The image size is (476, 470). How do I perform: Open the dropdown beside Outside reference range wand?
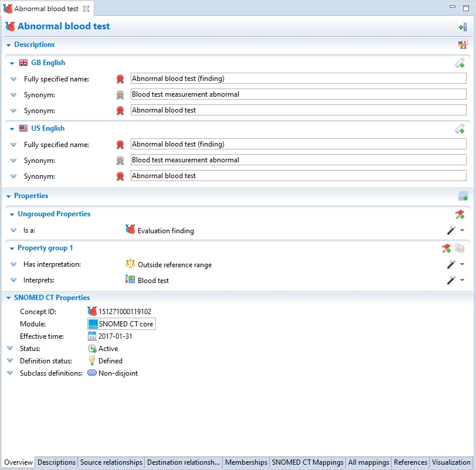[x=462, y=265]
